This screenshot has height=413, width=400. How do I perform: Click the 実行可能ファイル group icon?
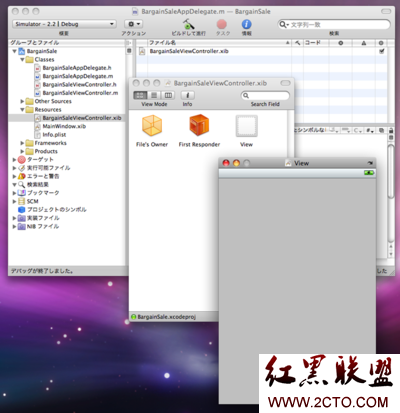pos(22,168)
